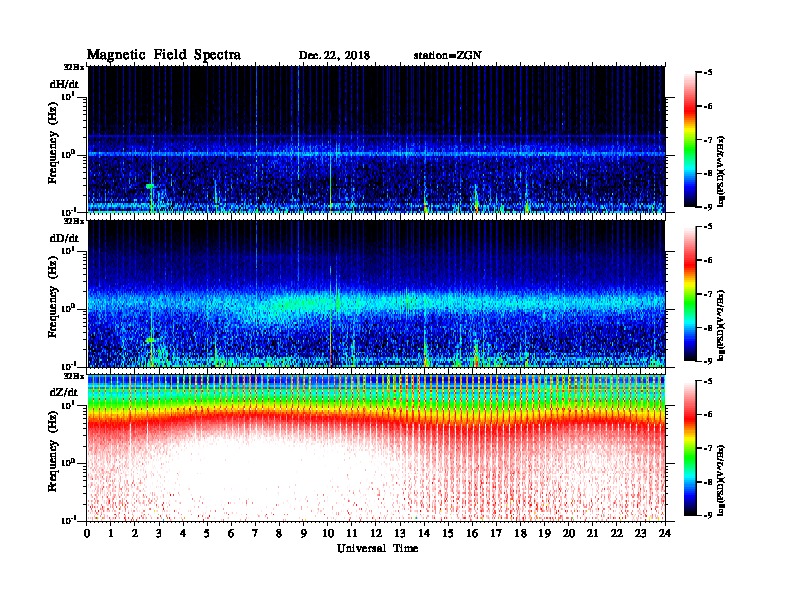Click the -7 value on the dD/dt color bar
This screenshot has width=792, height=612.
pyautogui.click(x=708, y=294)
